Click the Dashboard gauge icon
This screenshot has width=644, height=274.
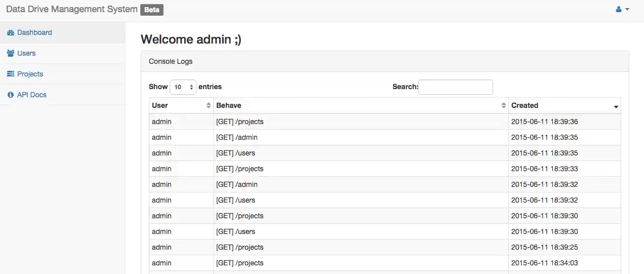[11, 33]
